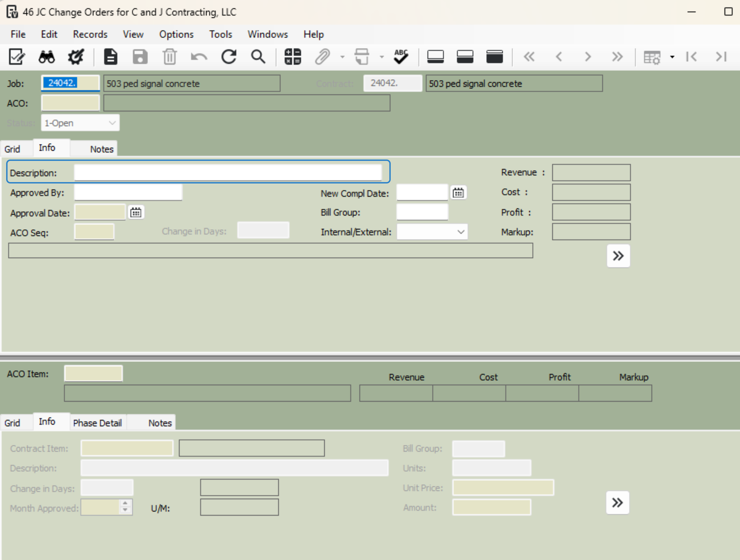Viewport: 740px width, 560px height.
Task: Open the Status 1-Open dropdown
Action: [112, 123]
